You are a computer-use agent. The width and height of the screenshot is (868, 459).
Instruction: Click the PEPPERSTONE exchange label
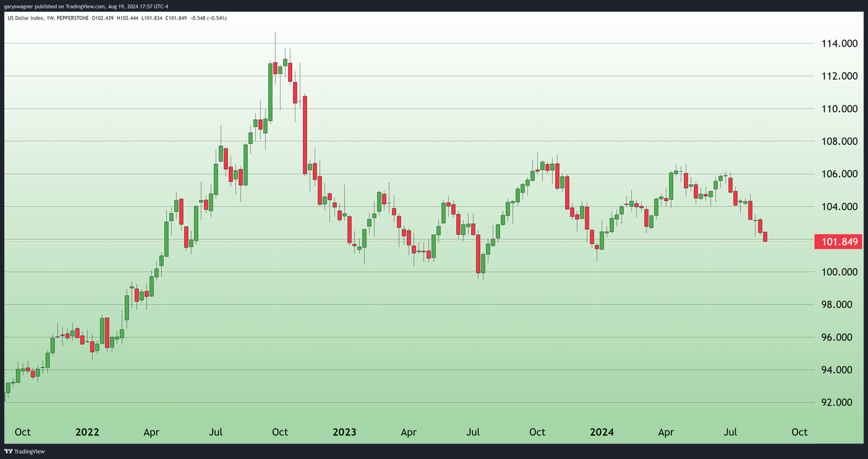point(73,18)
